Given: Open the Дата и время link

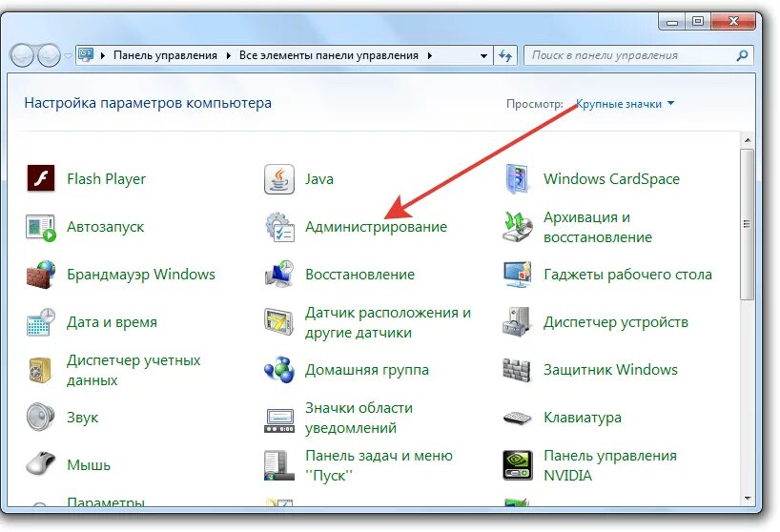Looking at the screenshot, I should pyautogui.click(x=112, y=322).
